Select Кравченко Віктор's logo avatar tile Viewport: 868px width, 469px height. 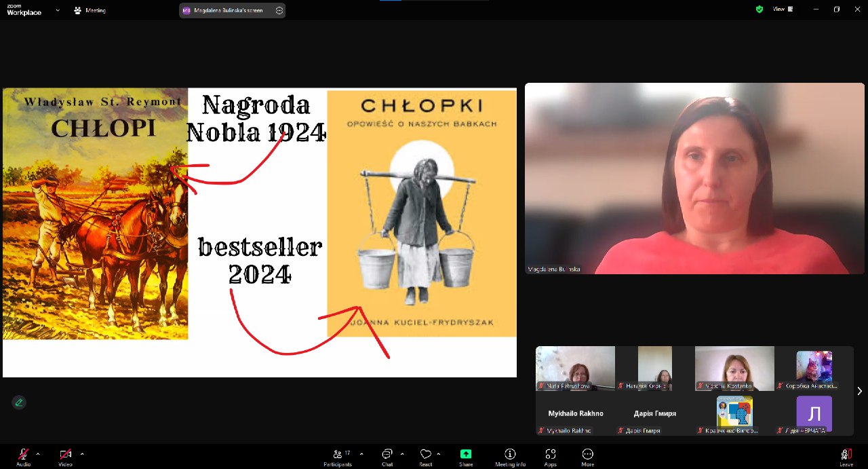click(x=734, y=413)
